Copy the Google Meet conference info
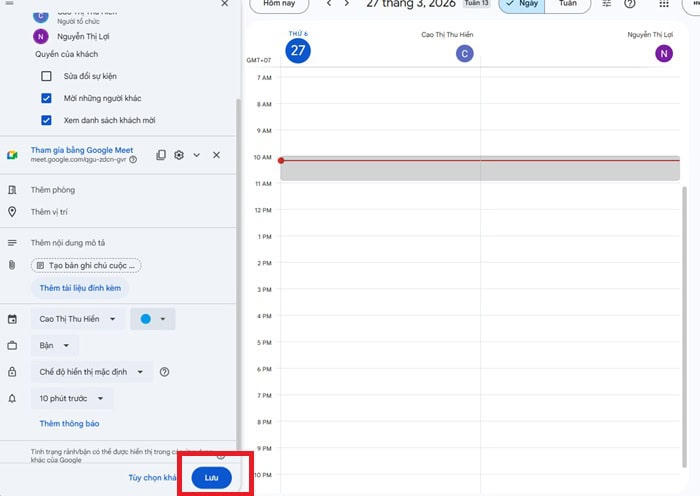The width and height of the screenshot is (700, 496). point(161,155)
